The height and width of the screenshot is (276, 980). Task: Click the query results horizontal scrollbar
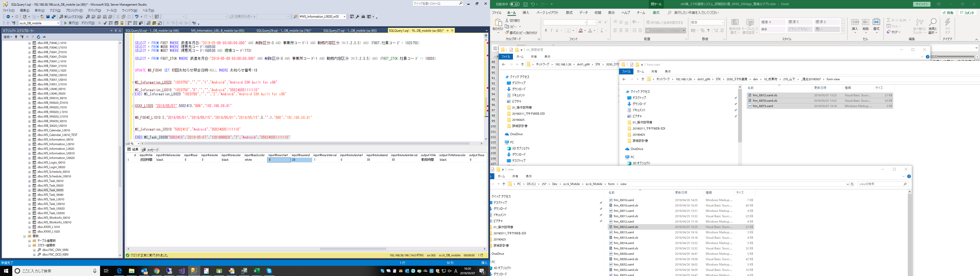pos(353,249)
